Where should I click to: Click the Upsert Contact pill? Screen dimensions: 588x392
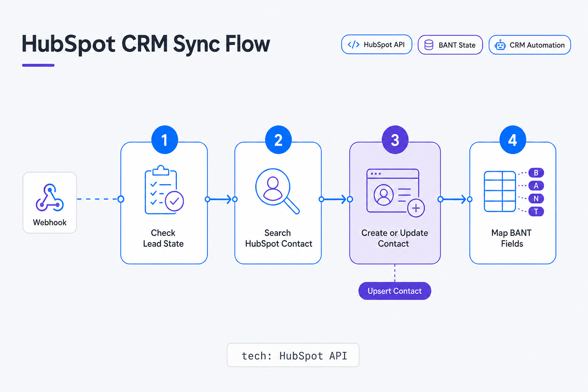pos(395,291)
